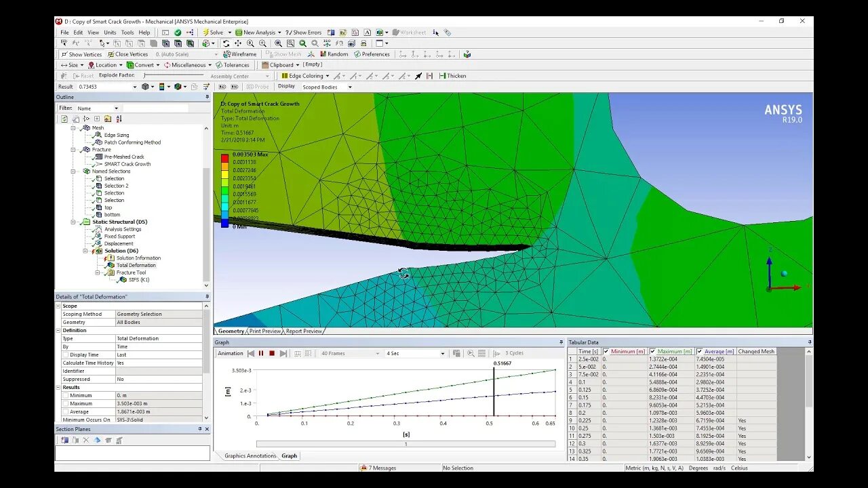
Task: Open the Edit menu
Action: [x=79, y=33]
